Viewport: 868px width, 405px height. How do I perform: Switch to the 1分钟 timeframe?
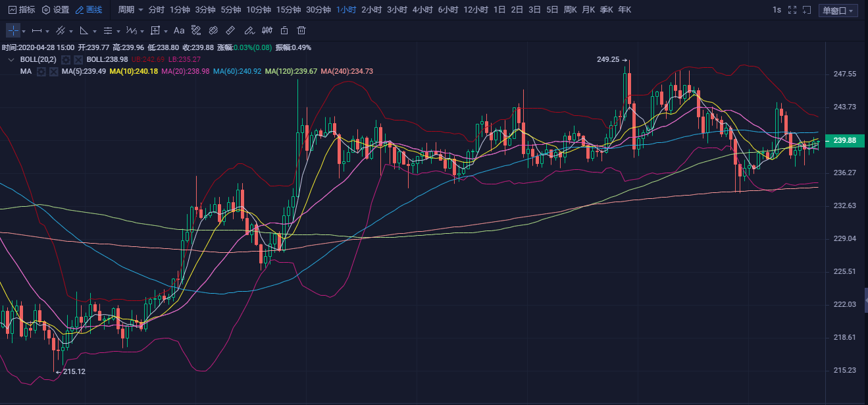tap(180, 10)
